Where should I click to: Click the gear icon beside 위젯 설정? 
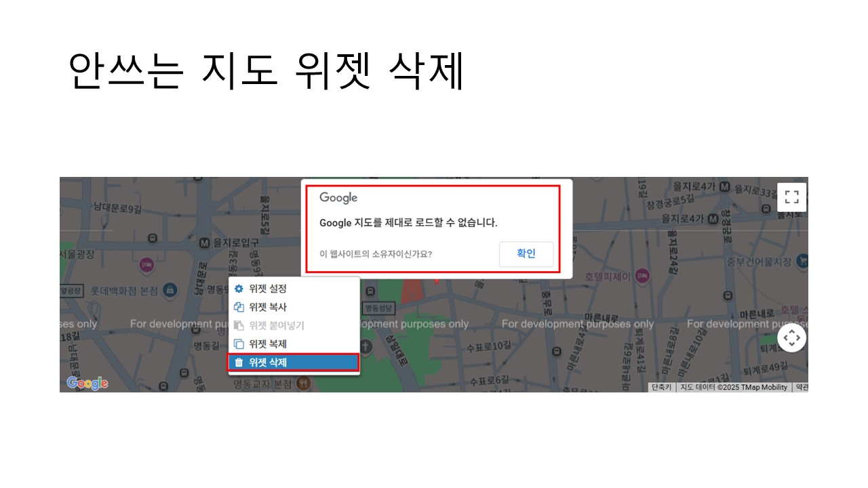pyautogui.click(x=239, y=289)
